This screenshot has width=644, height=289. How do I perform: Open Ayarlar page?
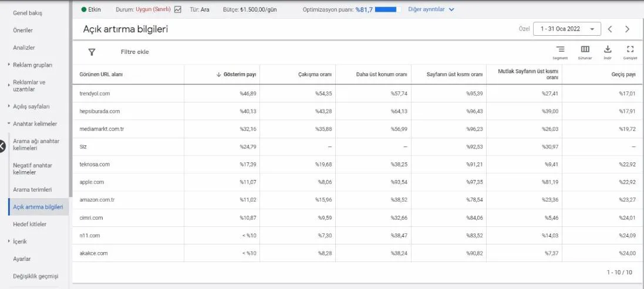pyautogui.click(x=22, y=259)
